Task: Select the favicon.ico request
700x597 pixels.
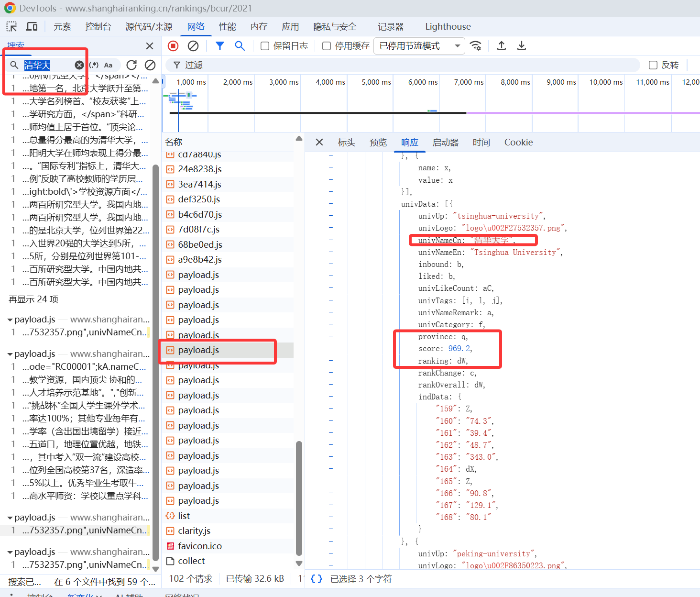Action: click(228, 546)
